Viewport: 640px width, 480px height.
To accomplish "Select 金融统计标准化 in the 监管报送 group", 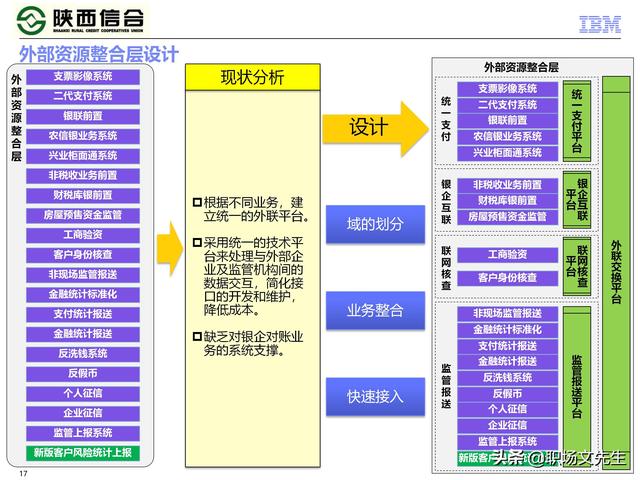I will [507, 330].
